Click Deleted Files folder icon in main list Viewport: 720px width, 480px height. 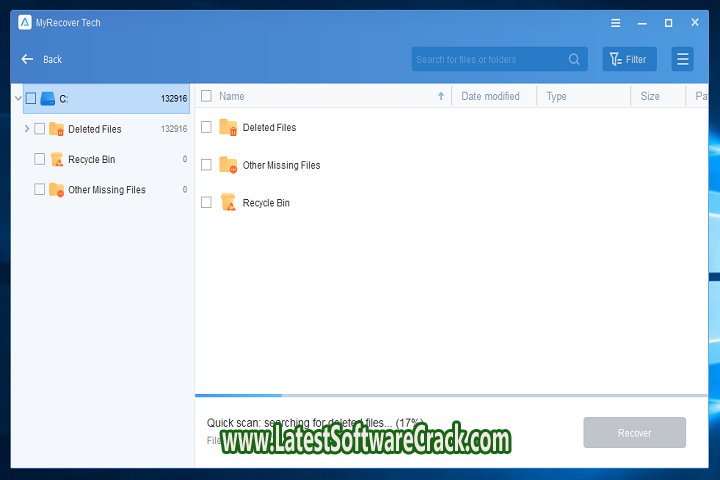pos(228,128)
